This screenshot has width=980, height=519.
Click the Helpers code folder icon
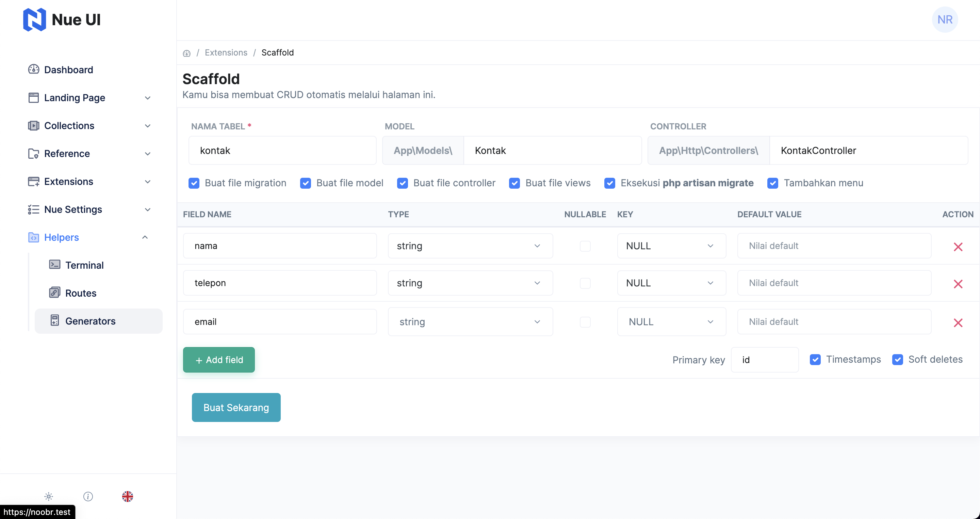point(33,237)
